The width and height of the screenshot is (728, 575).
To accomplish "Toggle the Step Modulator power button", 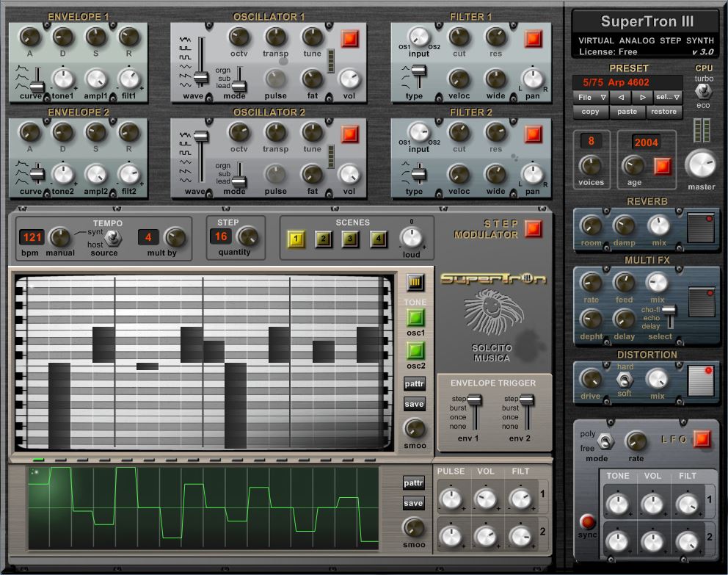I will [533, 228].
